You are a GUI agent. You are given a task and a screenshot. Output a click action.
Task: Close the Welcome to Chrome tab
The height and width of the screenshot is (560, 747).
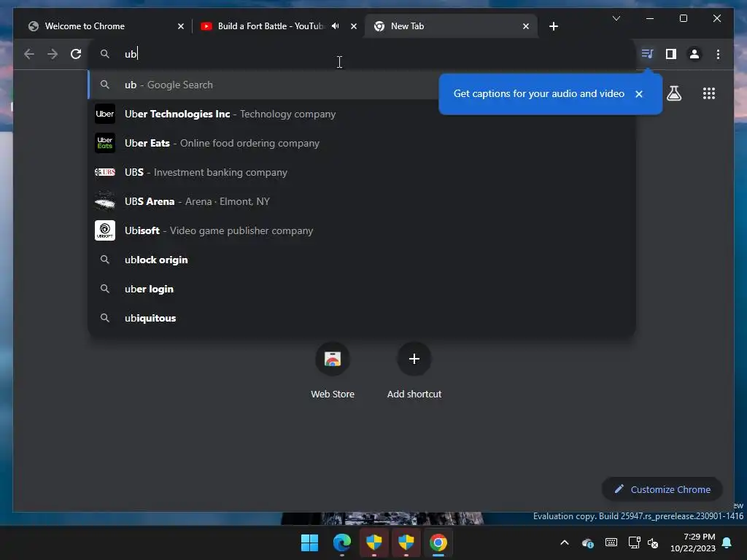click(181, 26)
